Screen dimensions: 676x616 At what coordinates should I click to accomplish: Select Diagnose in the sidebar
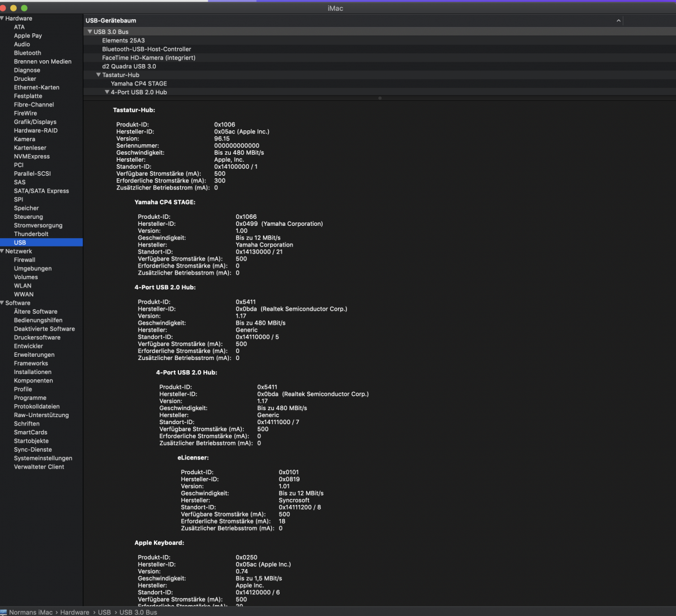pos(27,70)
